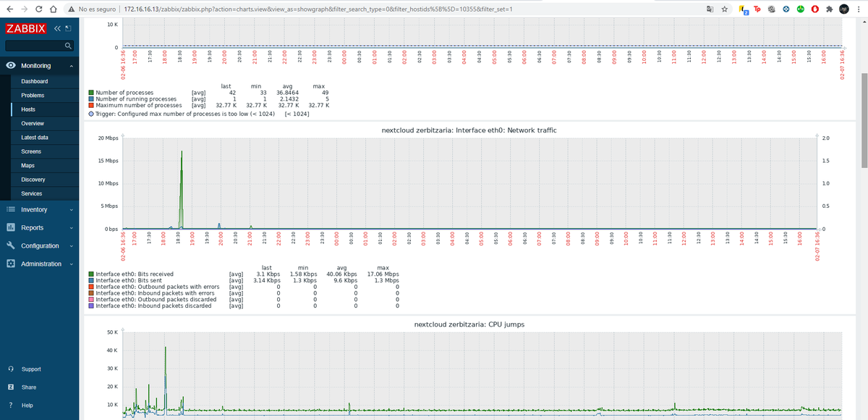This screenshot has width=868, height=420.
Task: Click the green circular extension icon
Action: (801, 9)
